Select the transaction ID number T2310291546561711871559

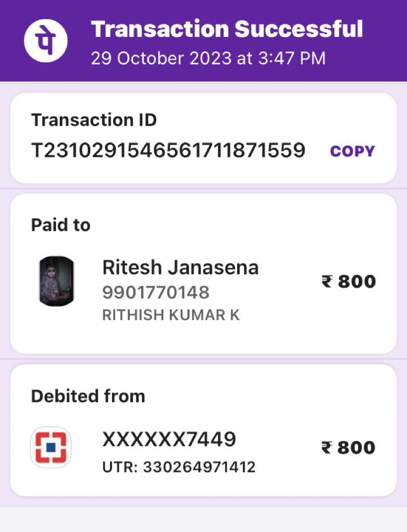[x=168, y=151]
